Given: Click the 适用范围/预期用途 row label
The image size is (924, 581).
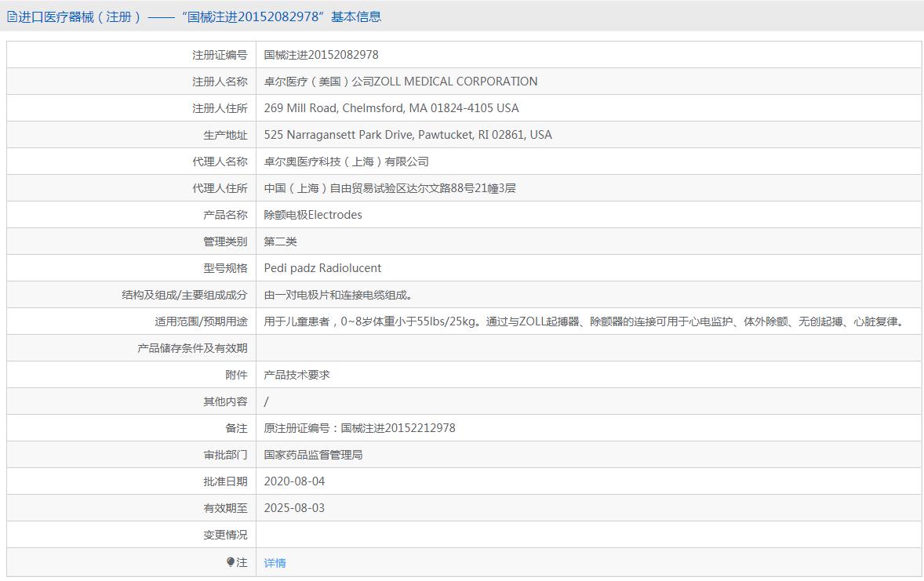Looking at the screenshot, I should [x=201, y=321].
